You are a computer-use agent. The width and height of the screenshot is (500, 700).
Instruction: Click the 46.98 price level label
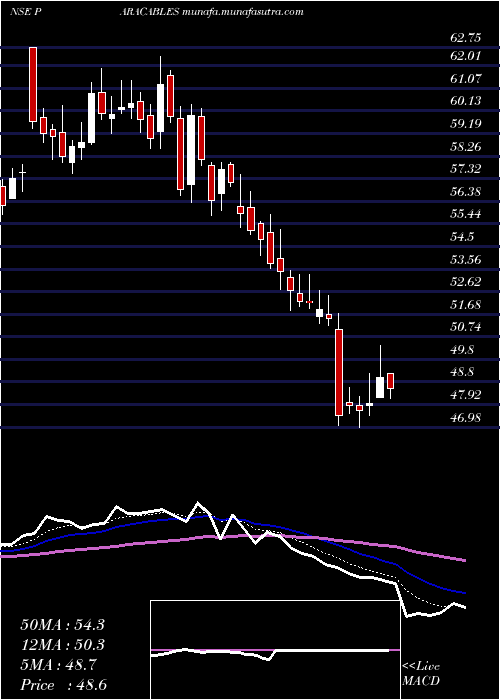(x=466, y=418)
